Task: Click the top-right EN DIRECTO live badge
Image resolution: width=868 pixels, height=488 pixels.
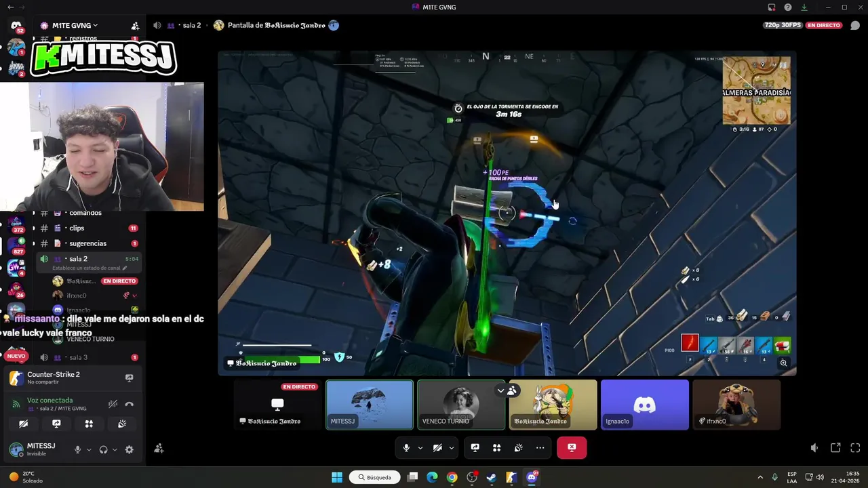Action: coord(824,25)
